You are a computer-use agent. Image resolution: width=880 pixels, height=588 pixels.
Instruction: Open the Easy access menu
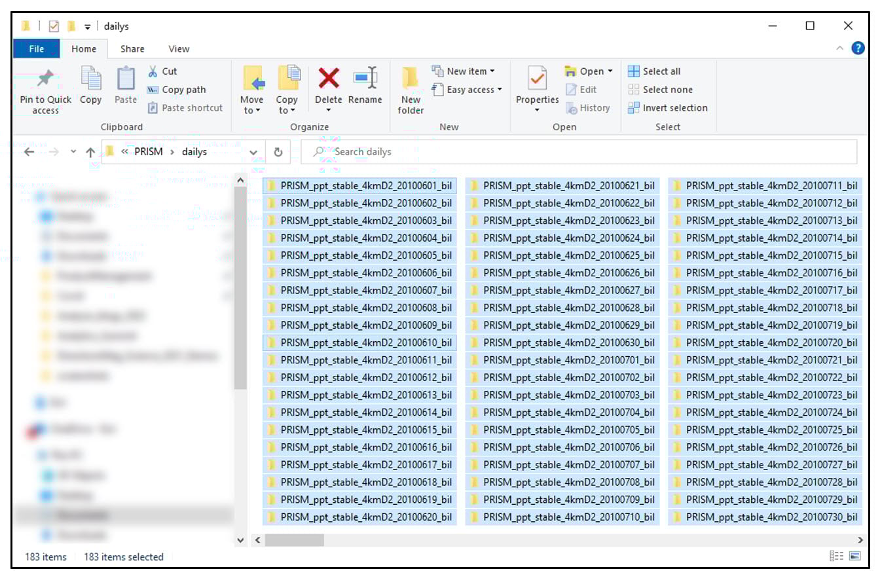[x=467, y=90]
